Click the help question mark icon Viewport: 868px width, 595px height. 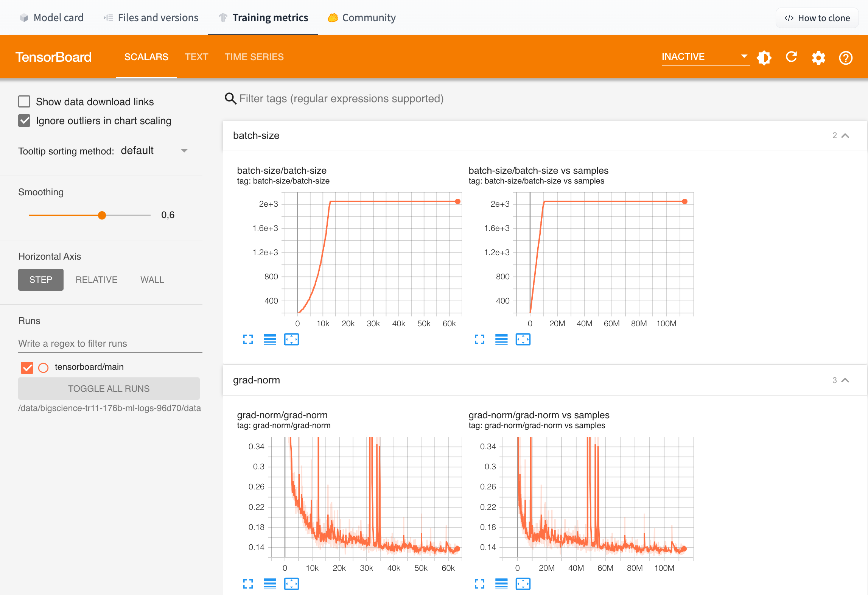click(846, 58)
